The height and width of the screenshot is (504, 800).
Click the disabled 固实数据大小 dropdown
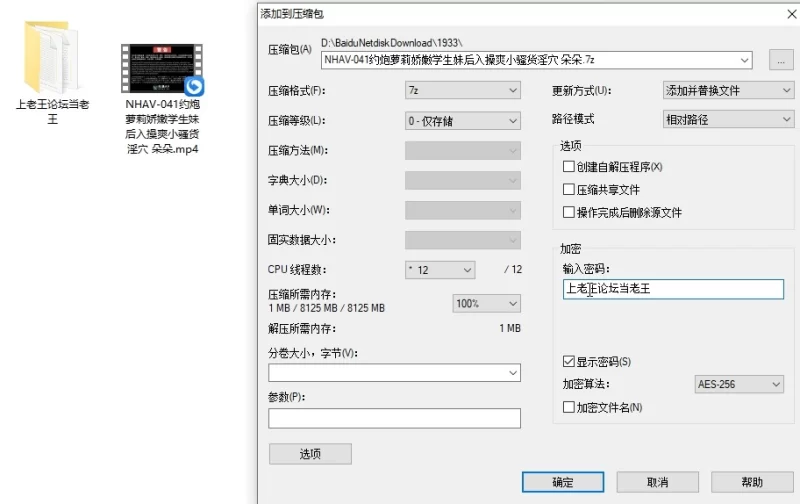[463, 240]
